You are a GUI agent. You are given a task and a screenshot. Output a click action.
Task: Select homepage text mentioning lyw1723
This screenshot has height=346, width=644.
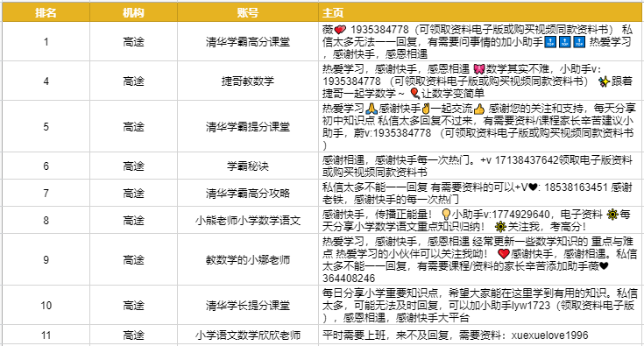480,305
